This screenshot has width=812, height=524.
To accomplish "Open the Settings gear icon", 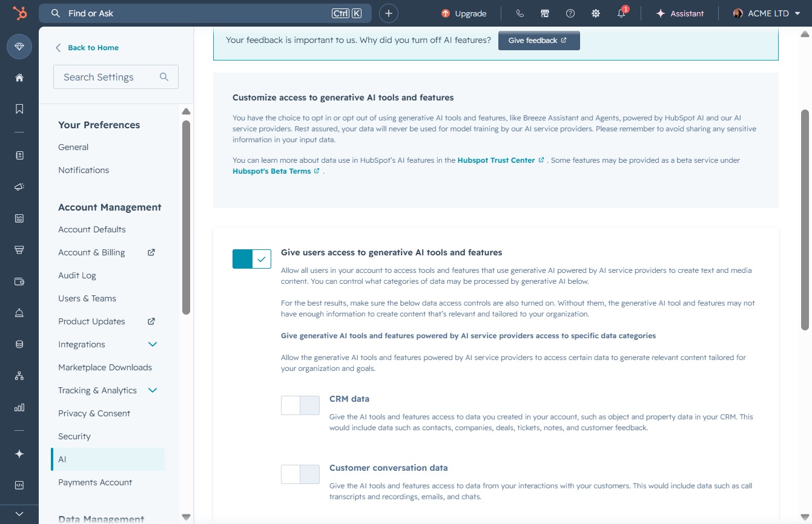I will click(596, 13).
